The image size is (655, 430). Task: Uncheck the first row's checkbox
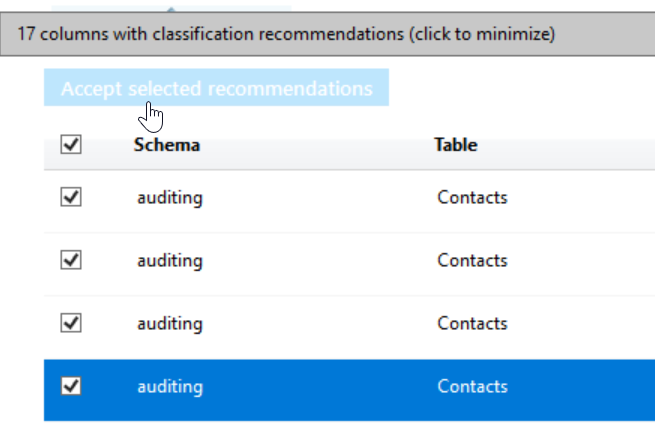click(71, 198)
